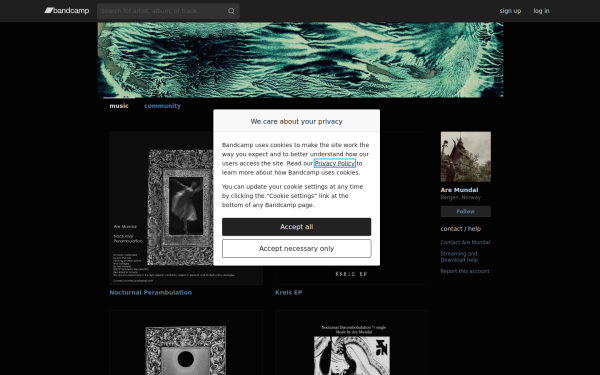Open the album cover with black circle
The image size is (600, 375).
(186, 343)
